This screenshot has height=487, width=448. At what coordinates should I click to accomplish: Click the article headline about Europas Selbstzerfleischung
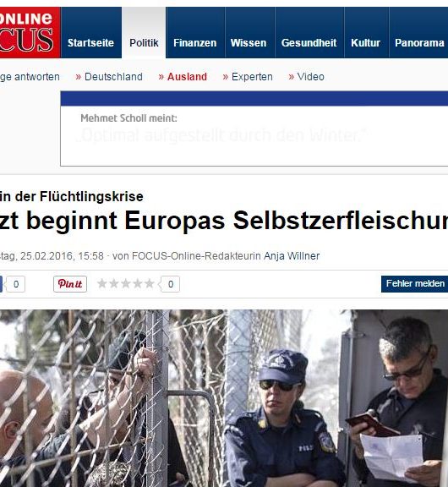pyautogui.click(x=224, y=221)
